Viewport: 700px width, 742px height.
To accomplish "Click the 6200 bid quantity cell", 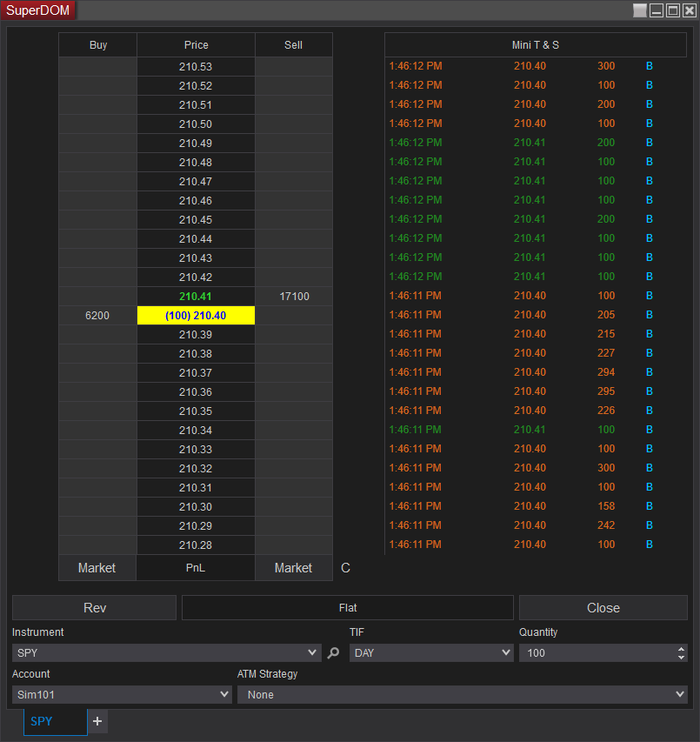I will (97, 315).
